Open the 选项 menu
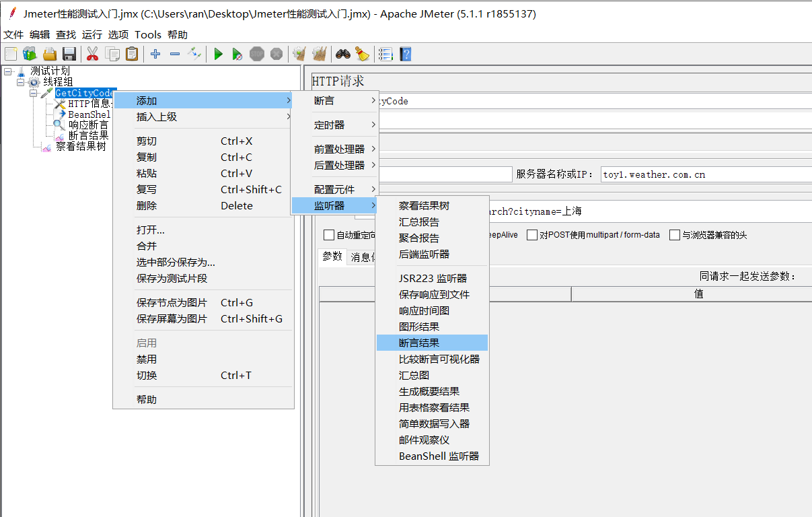Image resolution: width=812 pixels, height=517 pixels. pos(118,35)
